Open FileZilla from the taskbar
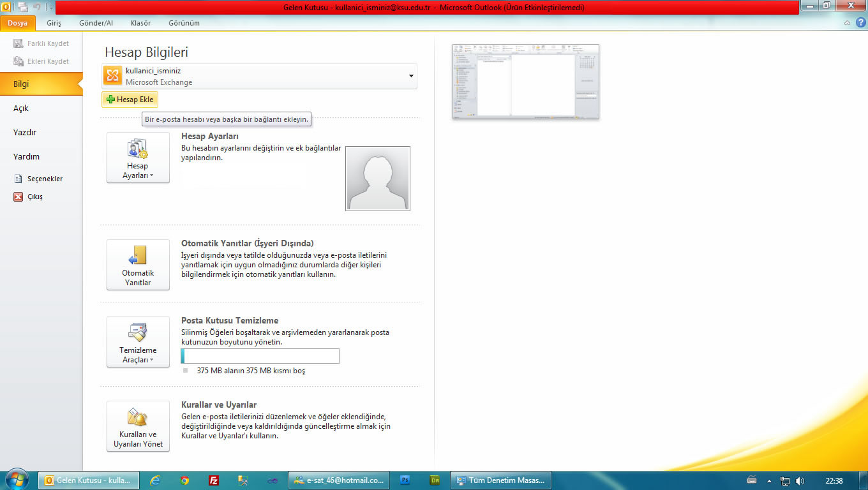 pos(214,480)
